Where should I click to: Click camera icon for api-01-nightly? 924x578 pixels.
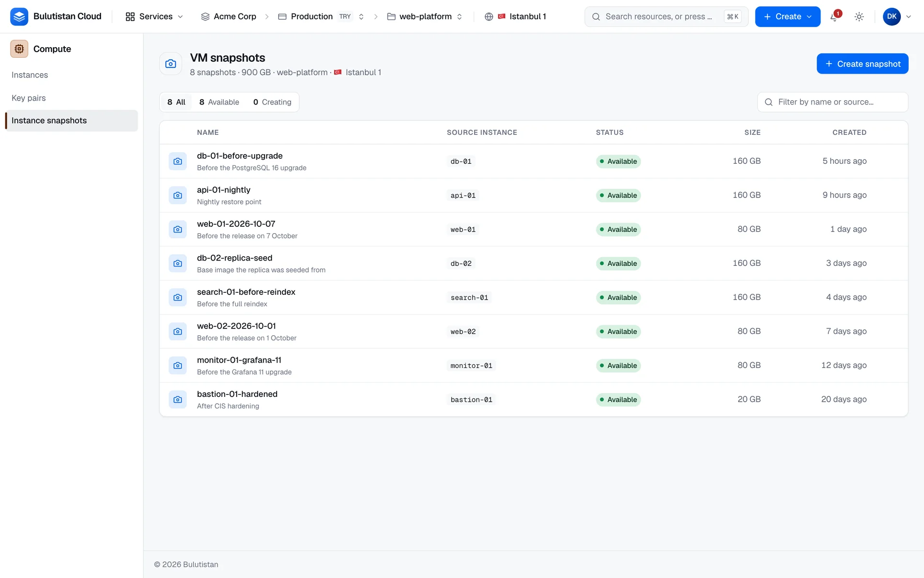178,196
